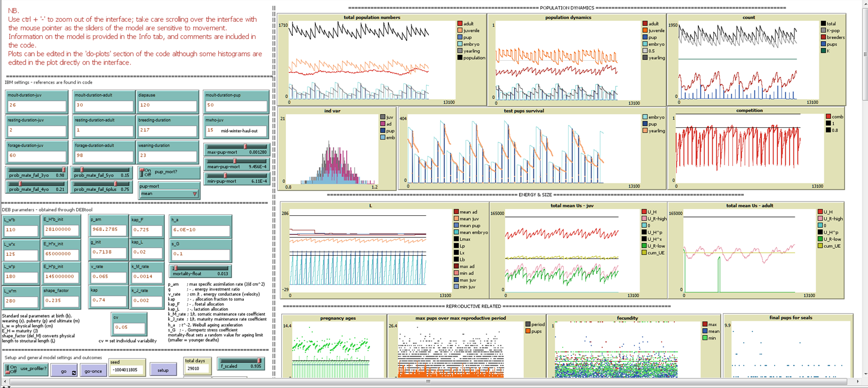Click the red arrow on pup-mort chooser
The height and width of the screenshot is (388, 868).
pos(194,194)
